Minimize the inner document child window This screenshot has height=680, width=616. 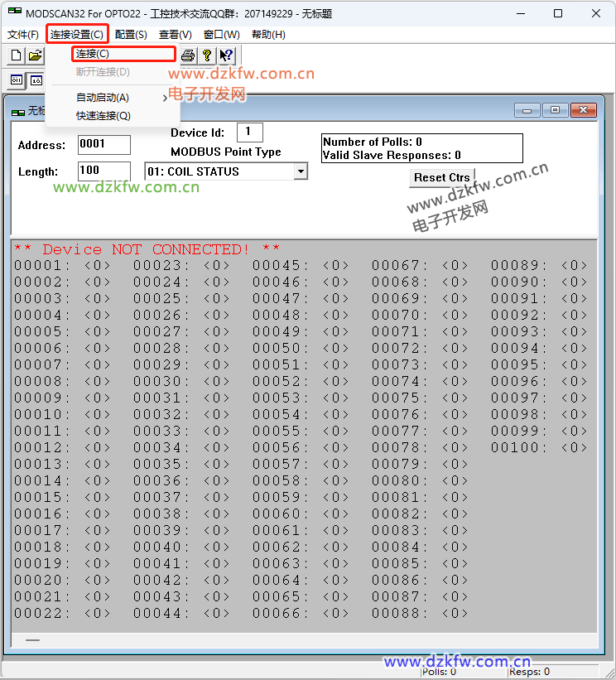[x=526, y=110]
